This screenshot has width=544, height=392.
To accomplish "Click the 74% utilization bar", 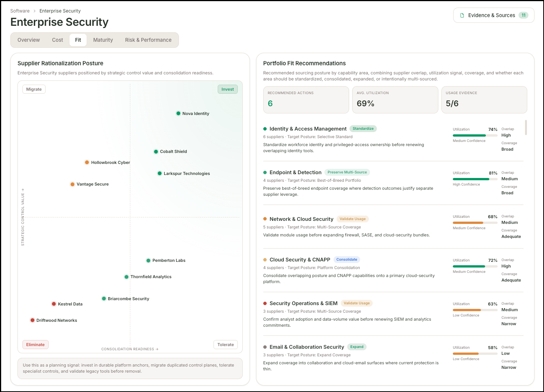I will click(x=475, y=135).
